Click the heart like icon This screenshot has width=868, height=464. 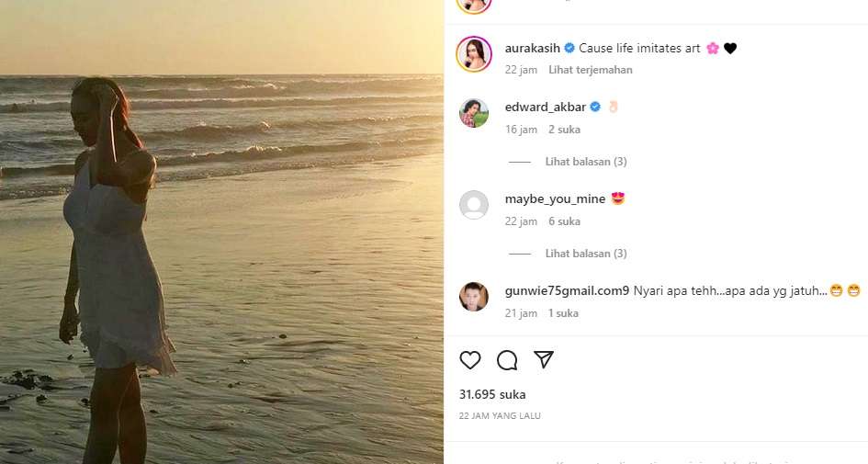(470, 360)
